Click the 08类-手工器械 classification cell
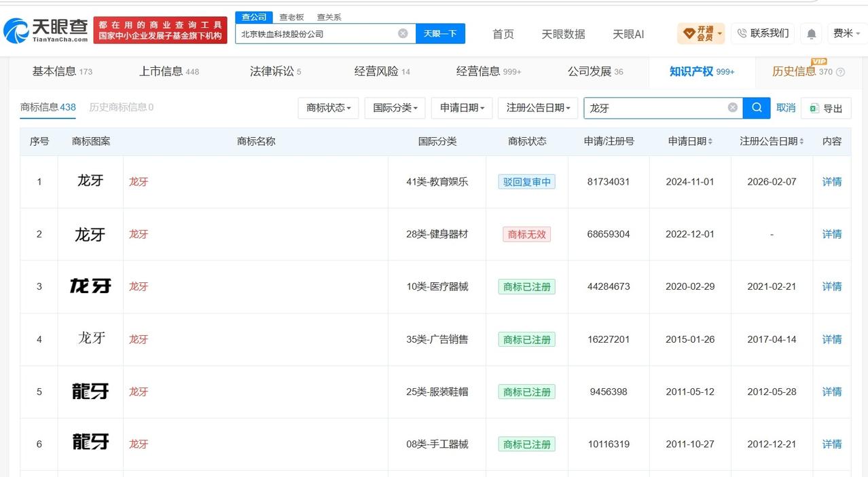This screenshot has width=868, height=477. 437,444
